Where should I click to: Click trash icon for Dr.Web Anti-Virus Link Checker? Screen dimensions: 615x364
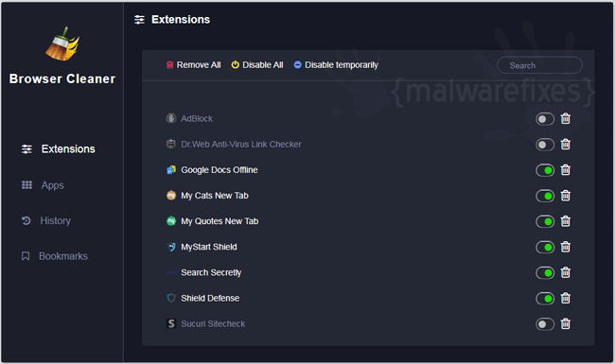pyautogui.click(x=565, y=145)
